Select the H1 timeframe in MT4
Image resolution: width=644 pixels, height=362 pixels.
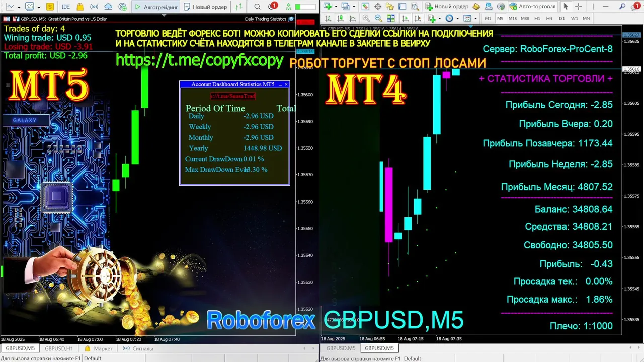tap(537, 18)
